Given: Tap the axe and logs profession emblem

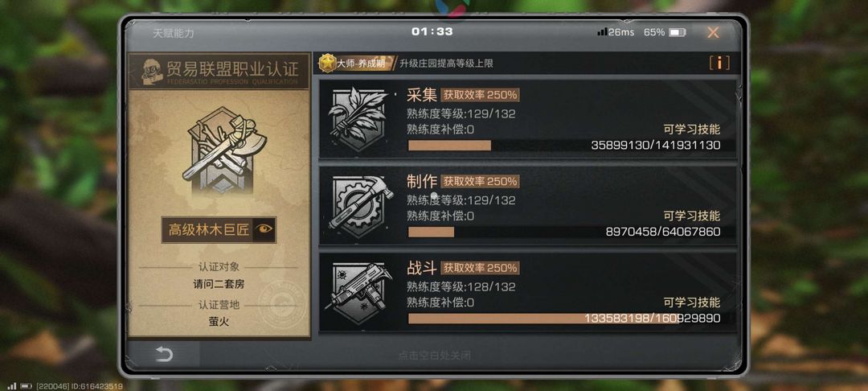Looking at the screenshot, I should tap(227, 150).
